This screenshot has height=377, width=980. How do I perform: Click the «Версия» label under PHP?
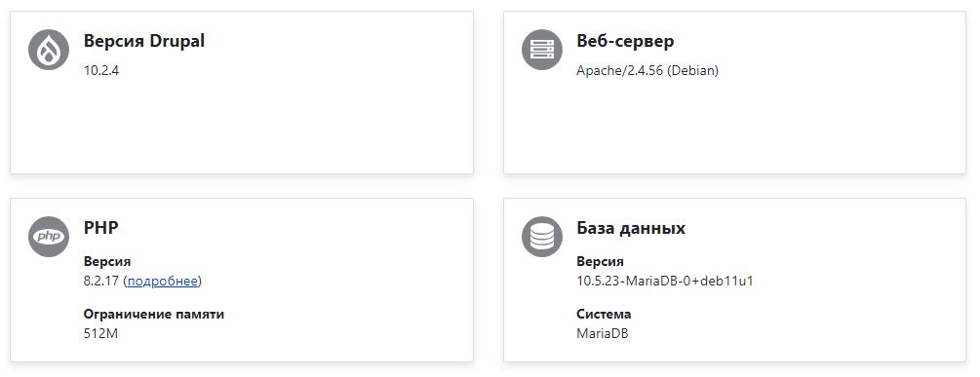tap(107, 261)
